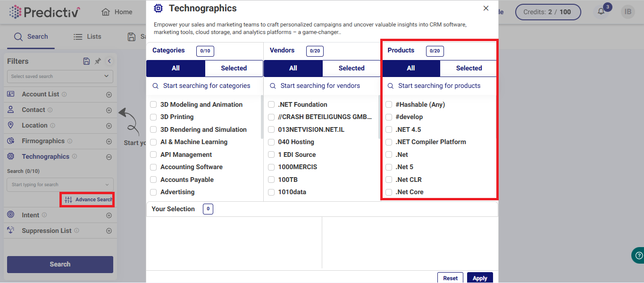The image size is (644, 283).
Task: Check the 040 Hosting vendor
Action: (x=271, y=142)
